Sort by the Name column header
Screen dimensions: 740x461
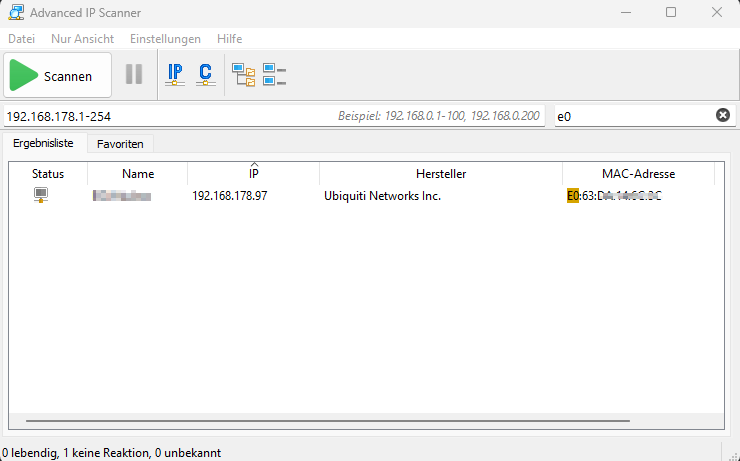click(x=138, y=174)
